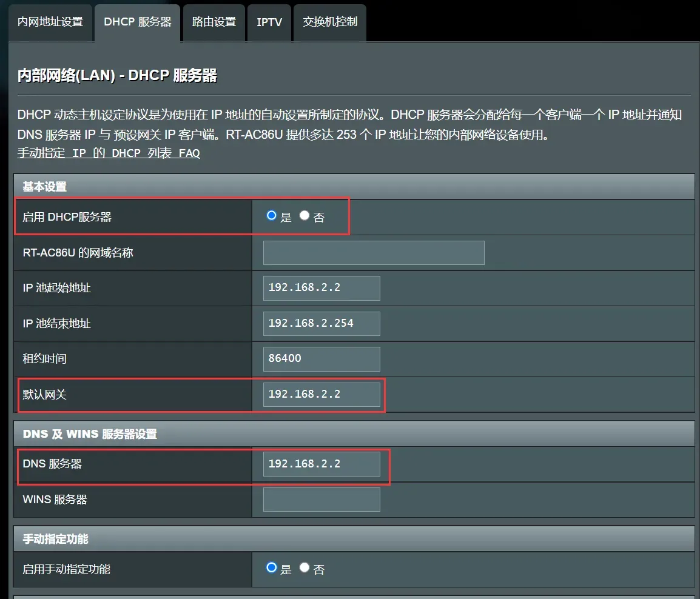Switch to the IPTV tab
The image size is (700, 599).
click(269, 23)
